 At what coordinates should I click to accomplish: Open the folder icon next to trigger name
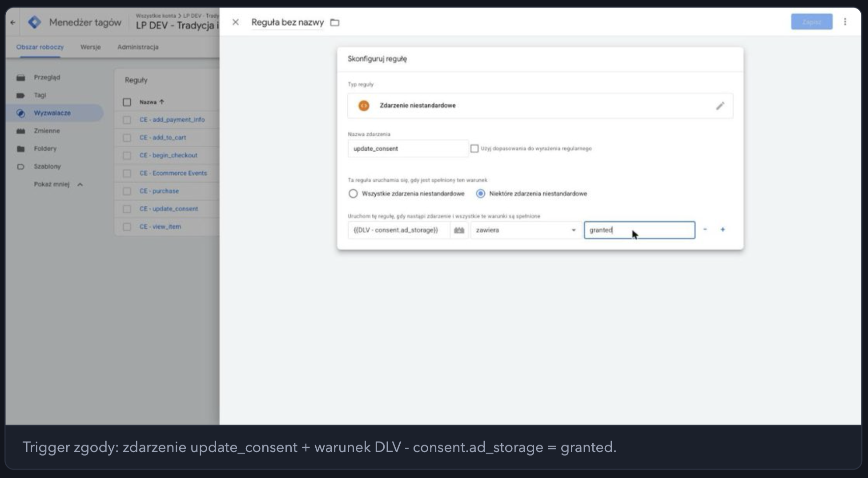[335, 22]
